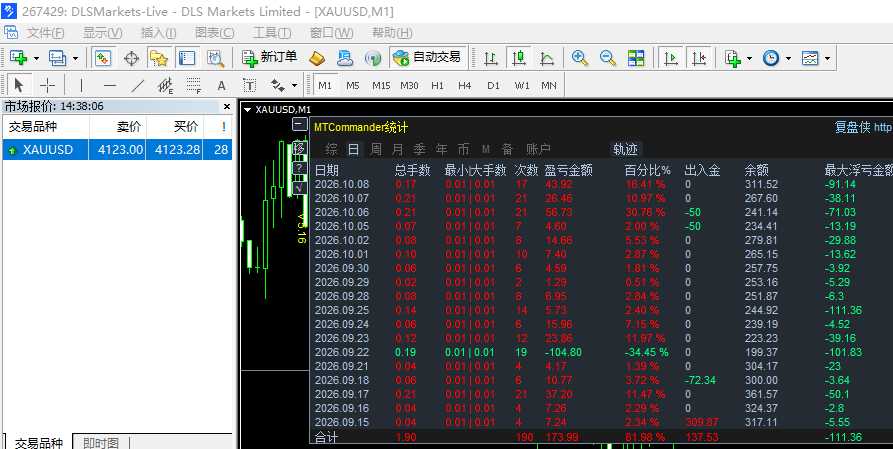Viewport: 893px width, 449px height.
Task: Open the 插入 menu
Action: 158,32
